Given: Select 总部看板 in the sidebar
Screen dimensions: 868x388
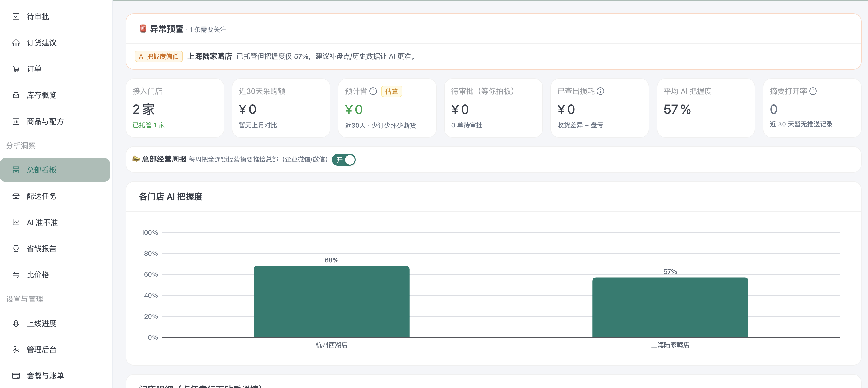Looking at the screenshot, I should 55,170.
